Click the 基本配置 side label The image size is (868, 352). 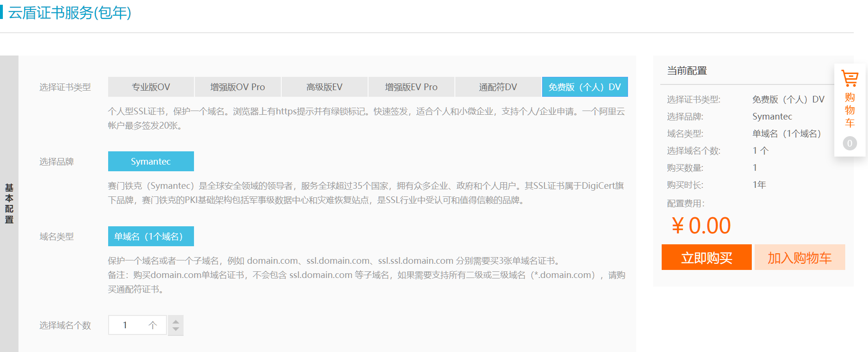point(9,204)
